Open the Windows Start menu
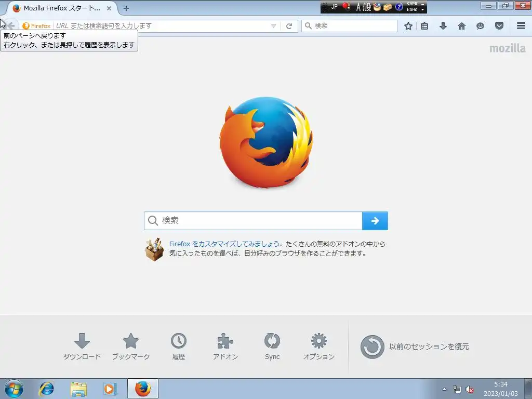532x399 pixels. click(x=14, y=389)
